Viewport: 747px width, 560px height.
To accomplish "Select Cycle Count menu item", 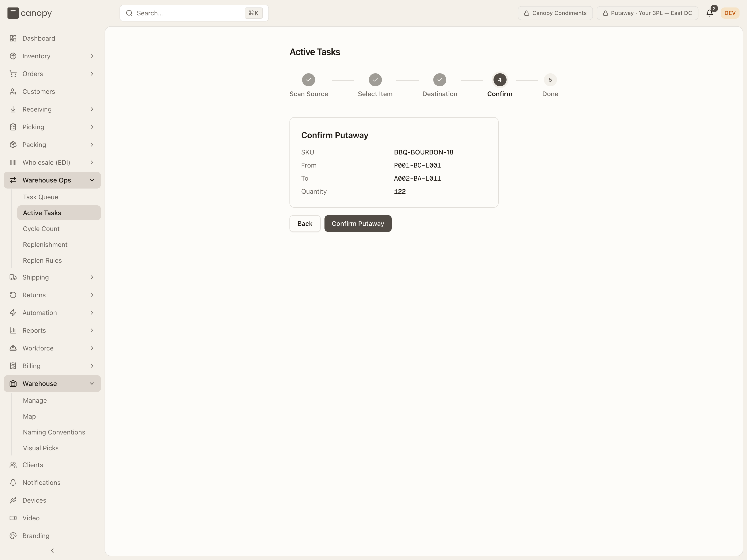I will tap(59, 229).
